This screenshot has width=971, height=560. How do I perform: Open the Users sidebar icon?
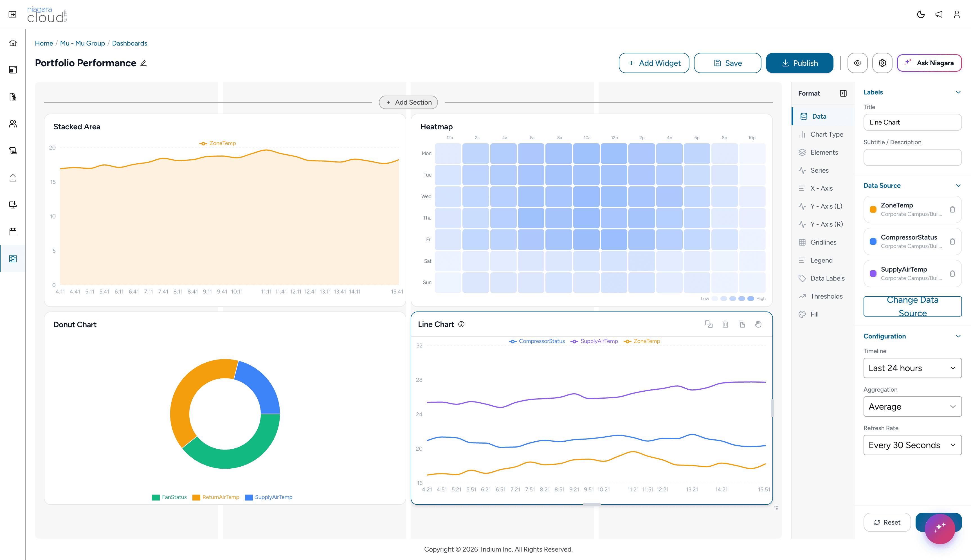(13, 124)
